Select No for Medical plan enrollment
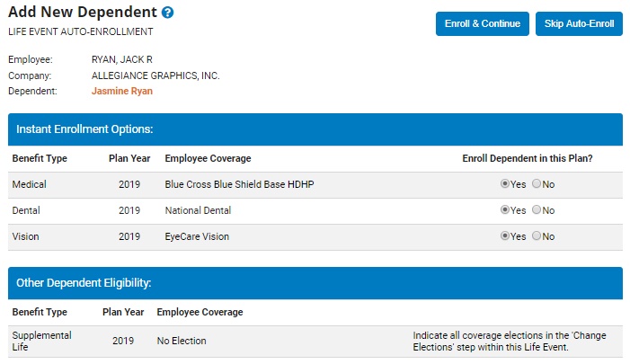This screenshot has width=630, height=364. [537, 184]
